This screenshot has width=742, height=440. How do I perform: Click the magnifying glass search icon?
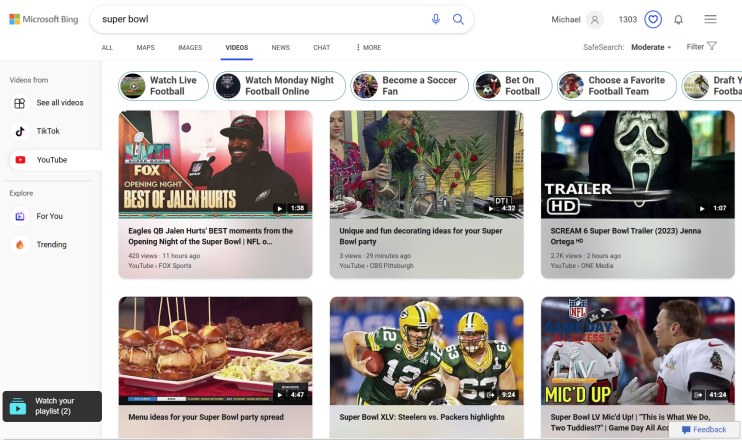pos(458,19)
